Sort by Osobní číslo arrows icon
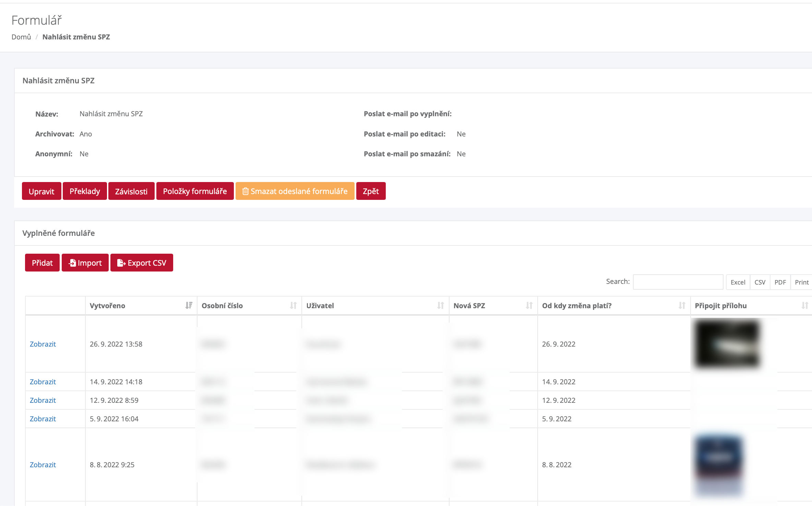812x506 pixels. [293, 305]
